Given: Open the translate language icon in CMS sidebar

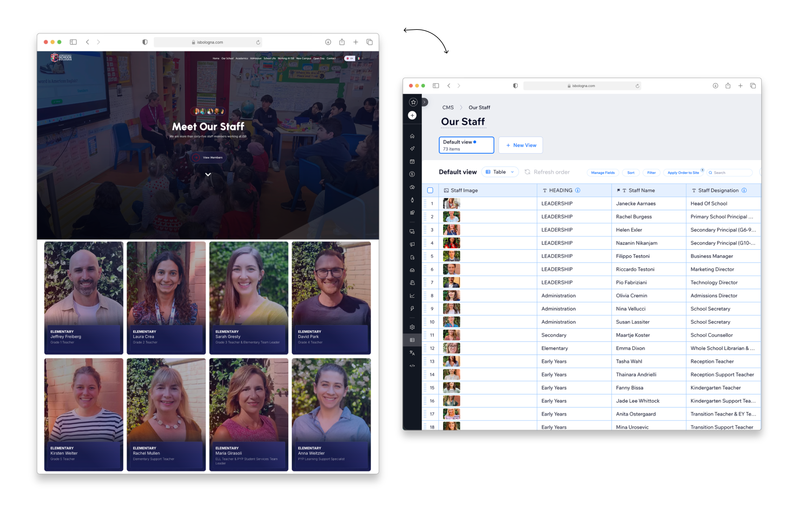Looking at the screenshot, I should click(x=412, y=353).
